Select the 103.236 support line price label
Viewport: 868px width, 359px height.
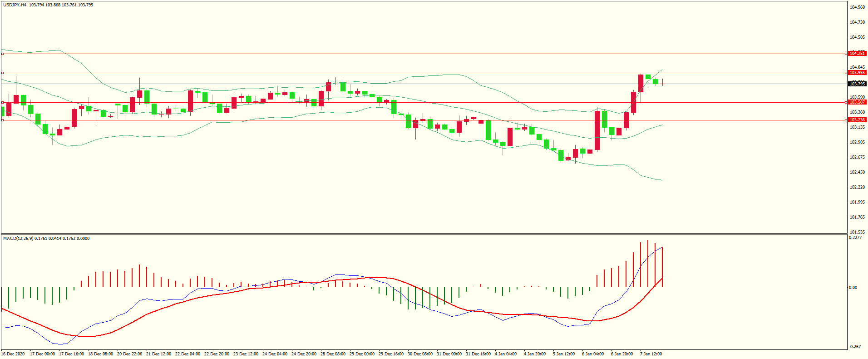[x=857, y=120]
